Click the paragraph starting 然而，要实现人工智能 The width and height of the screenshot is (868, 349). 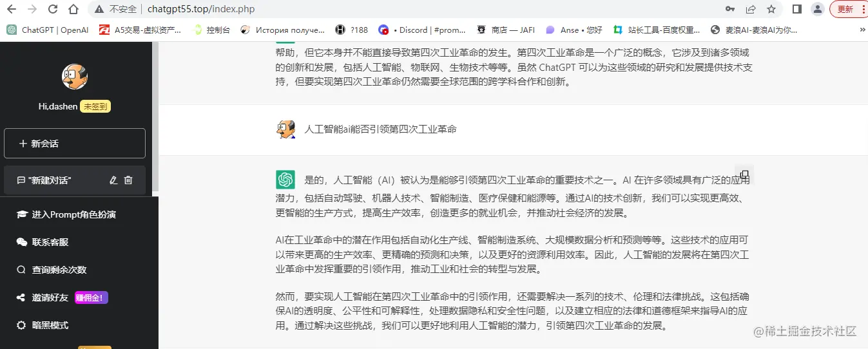[x=512, y=311]
